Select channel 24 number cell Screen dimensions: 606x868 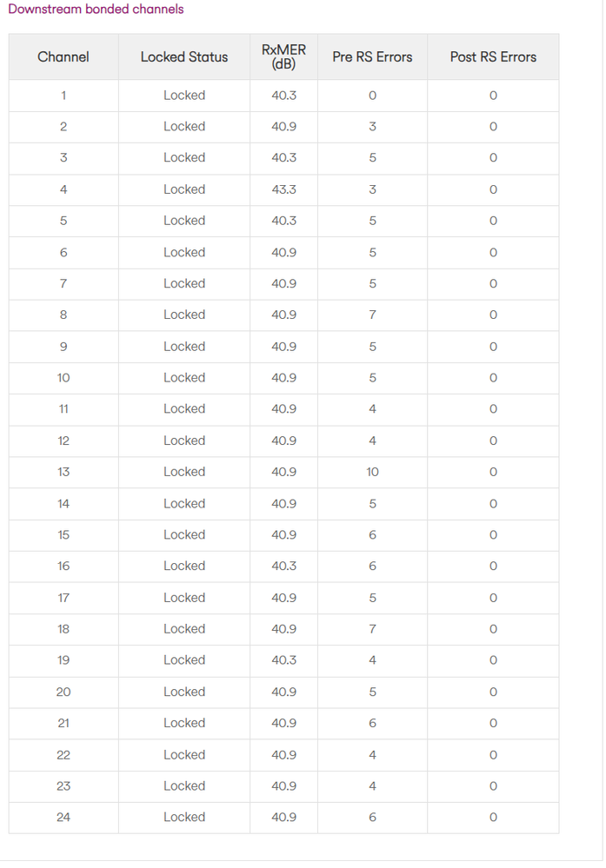click(x=63, y=817)
